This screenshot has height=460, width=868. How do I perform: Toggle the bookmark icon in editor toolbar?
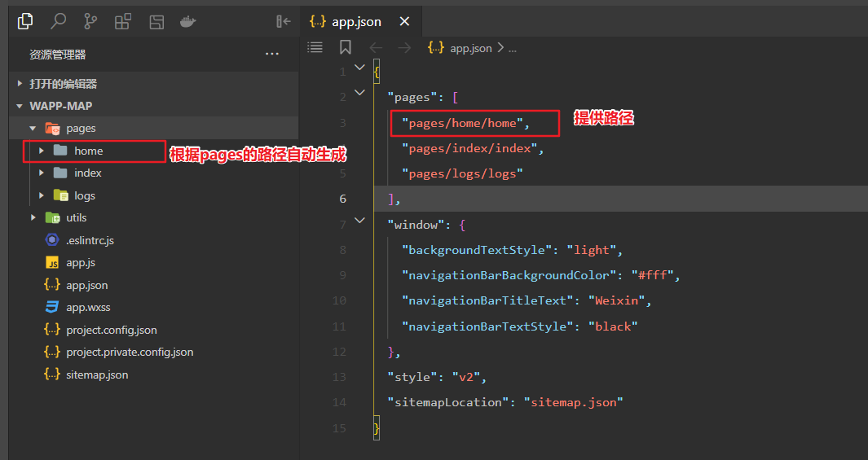pos(346,47)
